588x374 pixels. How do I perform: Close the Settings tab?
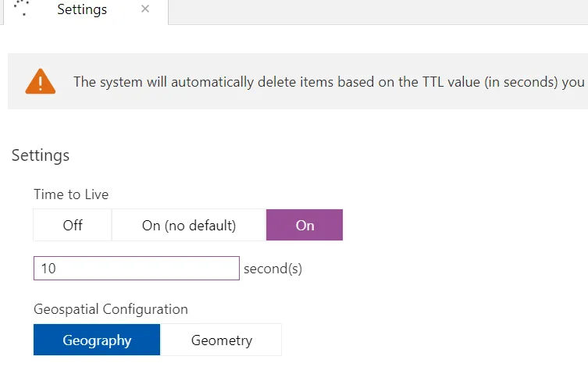145,9
